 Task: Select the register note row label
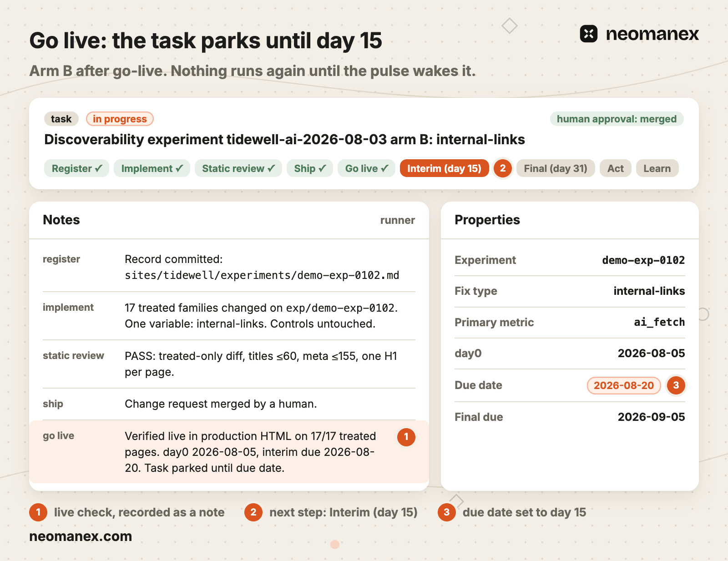point(61,259)
